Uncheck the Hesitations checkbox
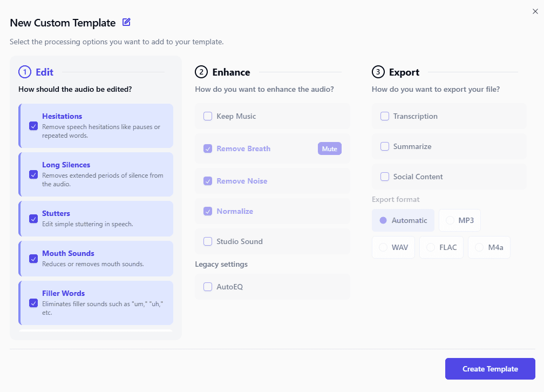The height and width of the screenshot is (392, 544). point(33,126)
